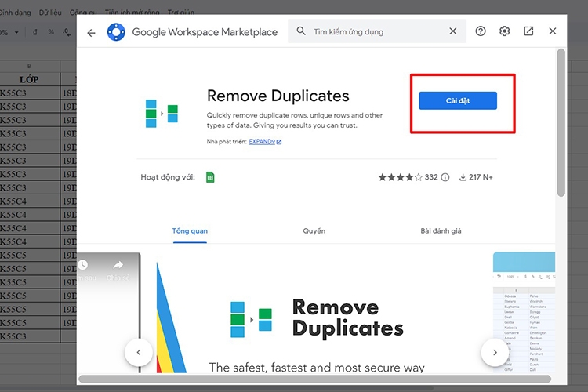Click the search magnifier icon

tap(301, 31)
